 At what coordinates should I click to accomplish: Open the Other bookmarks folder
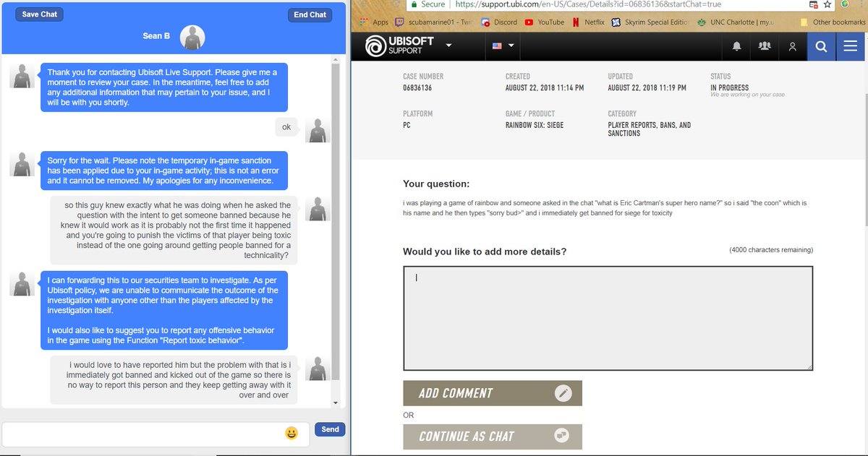coord(833,22)
